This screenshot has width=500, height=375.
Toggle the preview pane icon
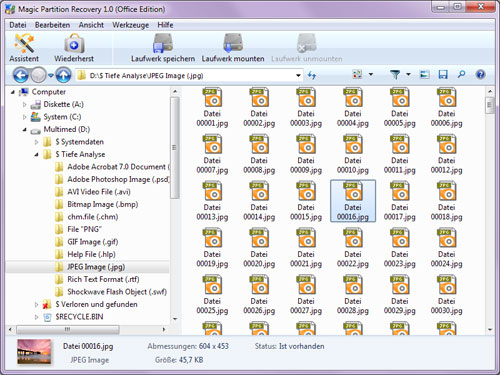(424, 75)
